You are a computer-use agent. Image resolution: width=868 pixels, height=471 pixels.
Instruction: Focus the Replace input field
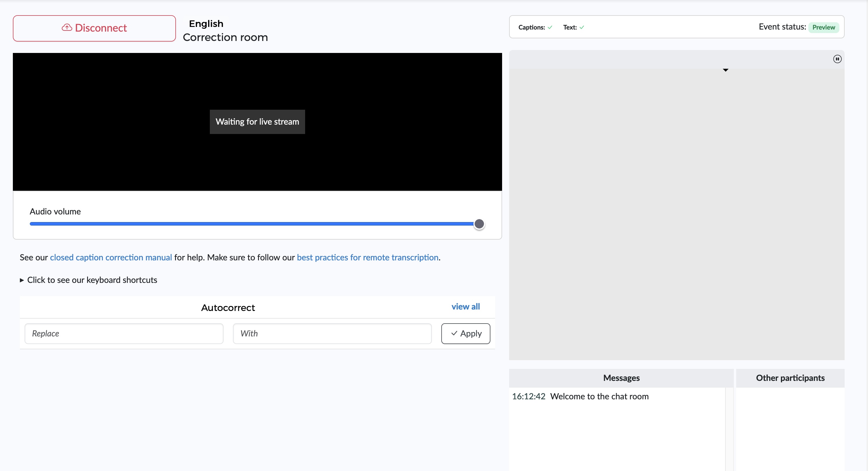tap(124, 334)
